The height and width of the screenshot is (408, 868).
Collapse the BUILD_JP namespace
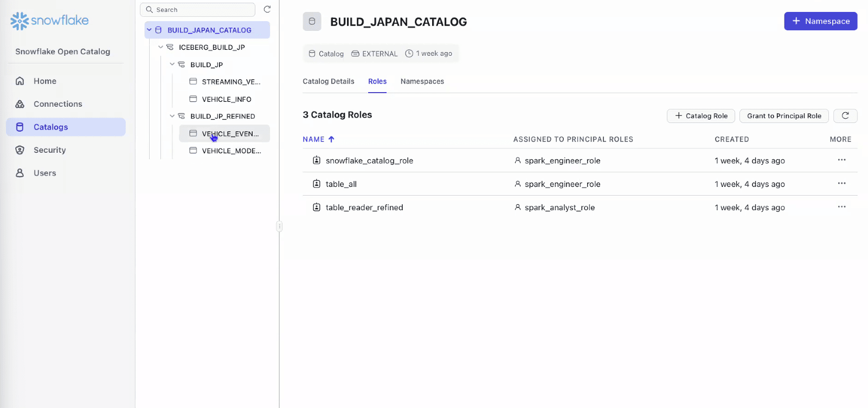(x=172, y=64)
